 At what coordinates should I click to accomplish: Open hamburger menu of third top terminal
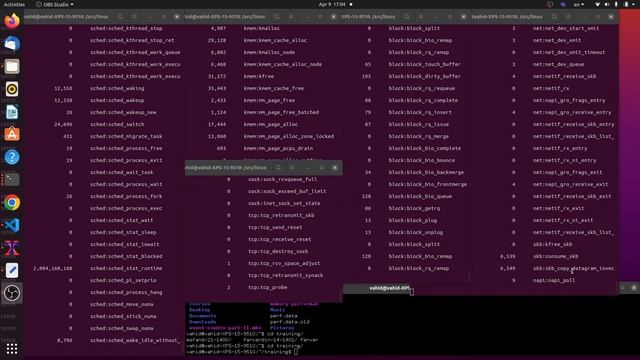[x=421, y=17]
